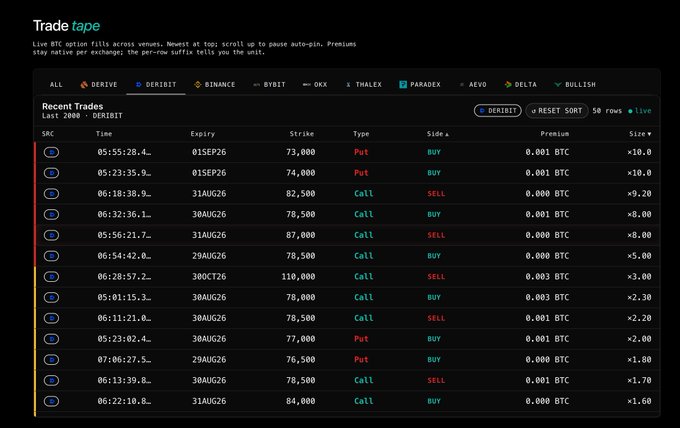Image resolution: width=680 pixels, height=428 pixels.
Task: Click the ×2.00 size value
Action: click(x=639, y=339)
